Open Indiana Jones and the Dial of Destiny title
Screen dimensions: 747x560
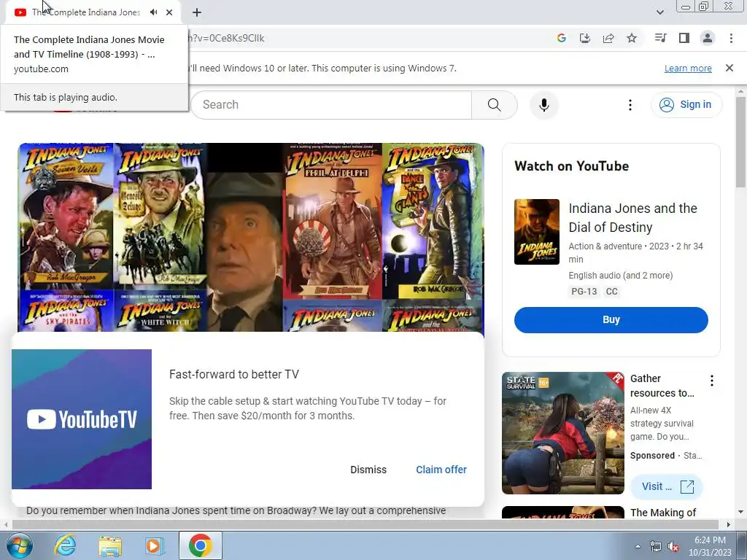tap(632, 217)
